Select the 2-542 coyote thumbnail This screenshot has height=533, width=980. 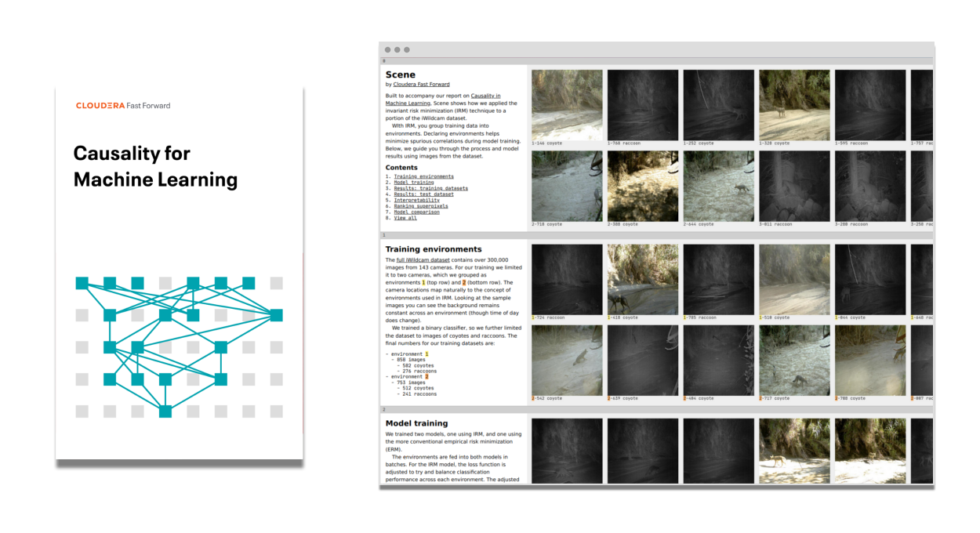pos(567,360)
